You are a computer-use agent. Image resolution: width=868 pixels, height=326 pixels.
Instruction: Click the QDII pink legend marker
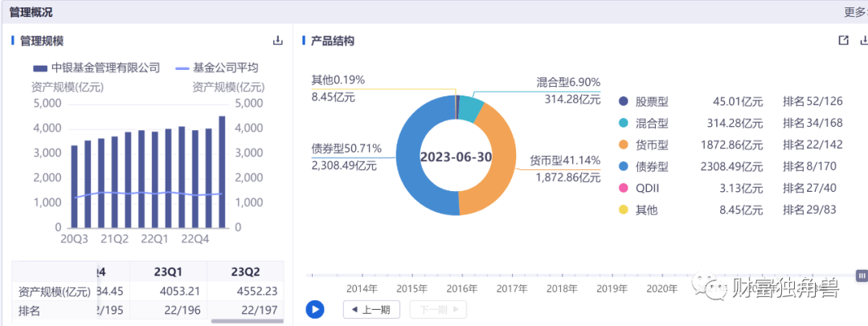[624, 189]
